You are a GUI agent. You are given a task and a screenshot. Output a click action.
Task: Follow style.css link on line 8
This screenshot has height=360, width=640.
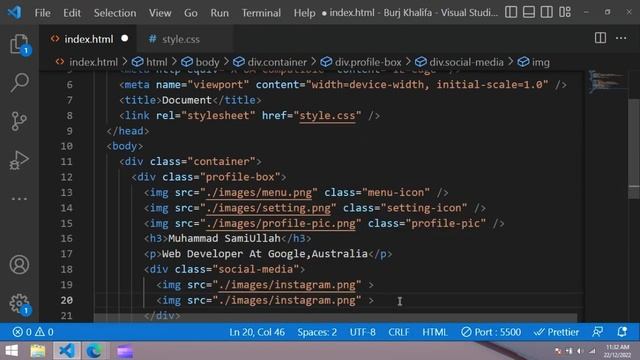pos(327,116)
